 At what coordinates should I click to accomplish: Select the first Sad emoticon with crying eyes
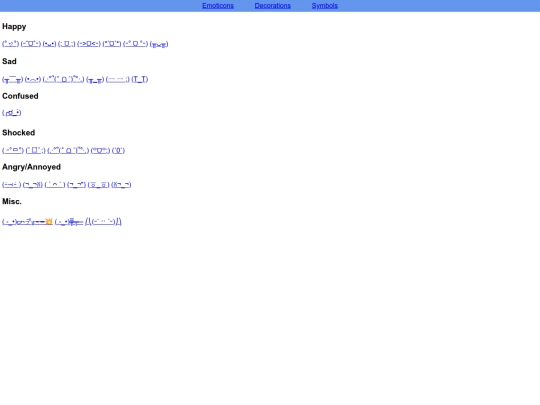pyautogui.click(x=12, y=79)
